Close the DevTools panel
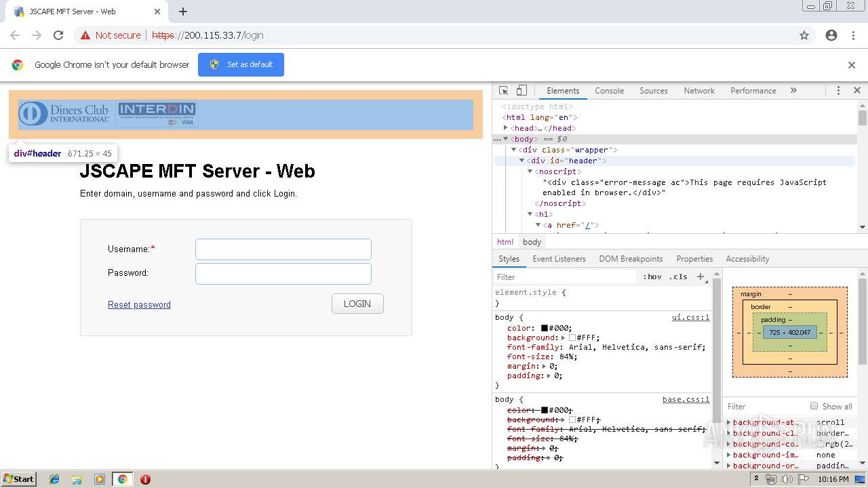The height and width of the screenshot is (488, 868). click(x=856, y=90)
